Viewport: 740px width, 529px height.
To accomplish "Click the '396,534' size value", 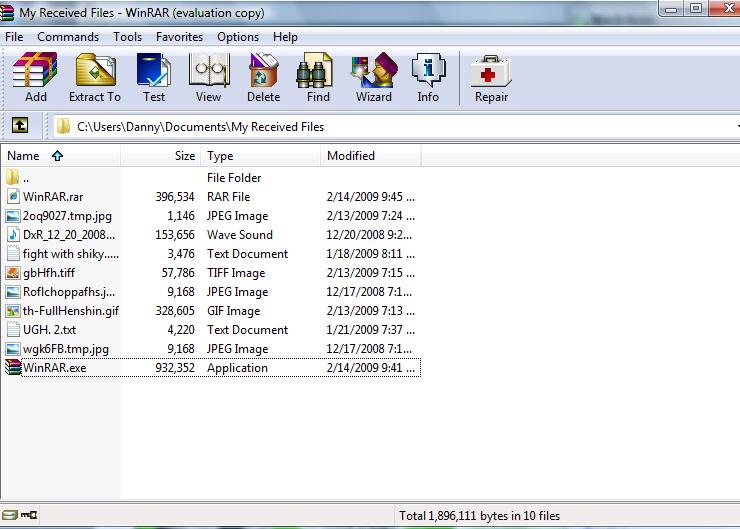I will [x=175, y=197].
